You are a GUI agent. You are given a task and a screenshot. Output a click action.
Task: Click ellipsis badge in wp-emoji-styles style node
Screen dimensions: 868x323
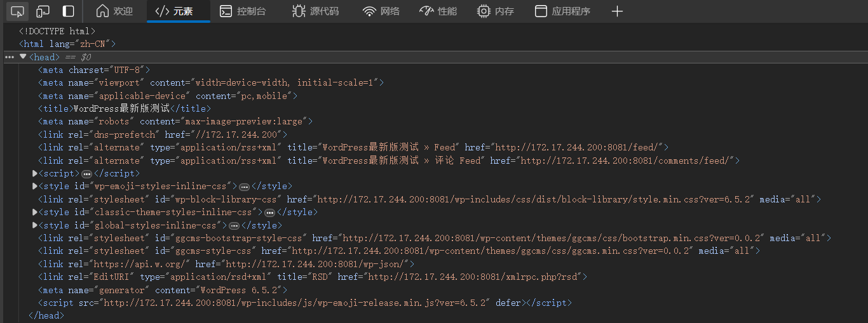244,187
